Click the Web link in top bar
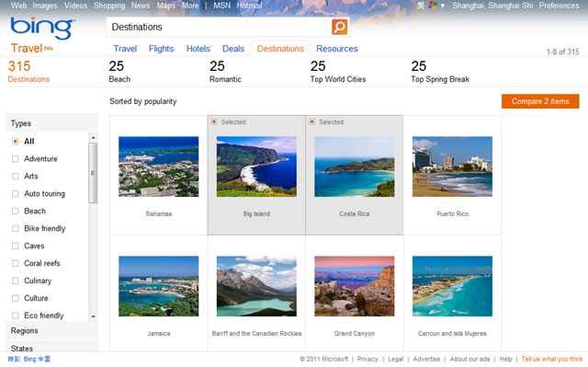Viewport: 588px width, 367px height. point(18,6)
